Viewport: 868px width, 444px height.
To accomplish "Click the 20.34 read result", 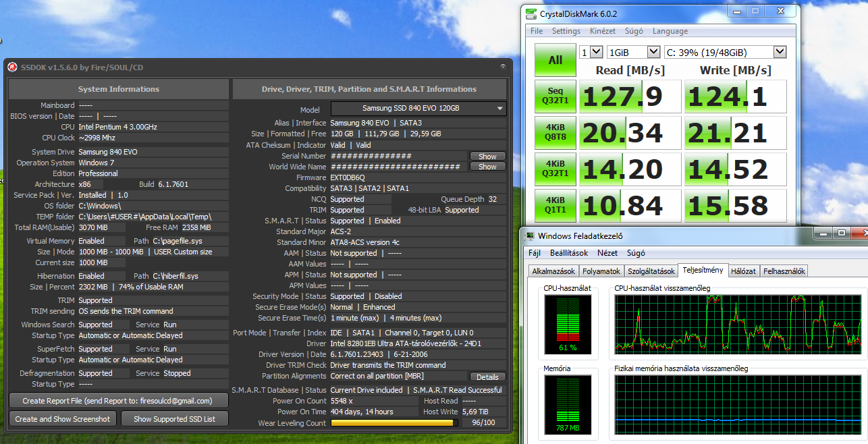I will pos(630,133).
